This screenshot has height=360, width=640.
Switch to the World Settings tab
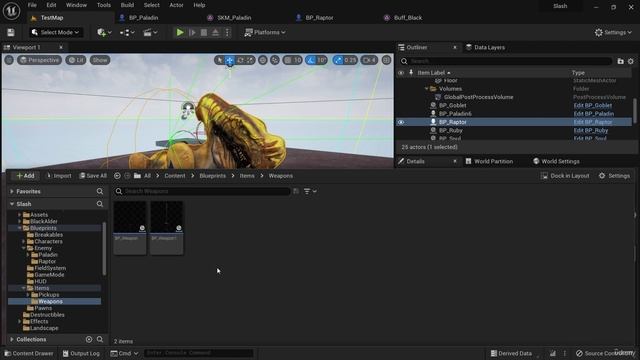pos(556,161)
